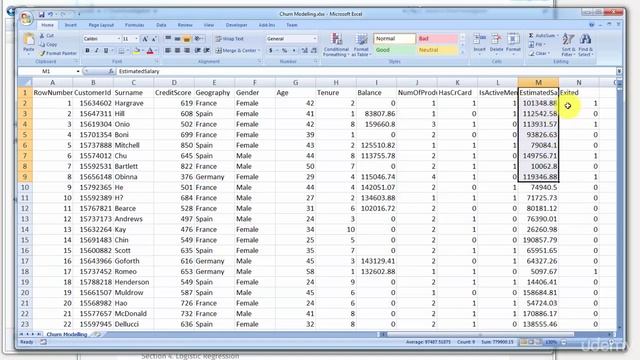Apply percent style
Image resolution: width=640 pixels, height=360 pixels.
coord(284,51)
